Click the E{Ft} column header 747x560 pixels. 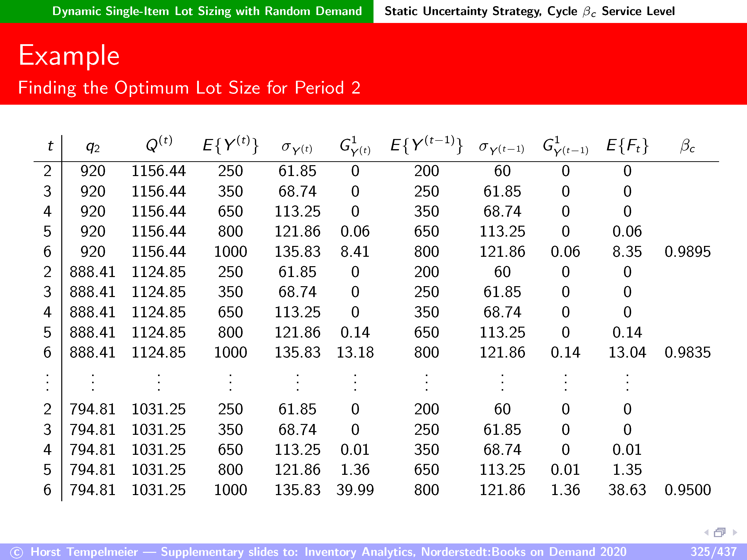627,145
